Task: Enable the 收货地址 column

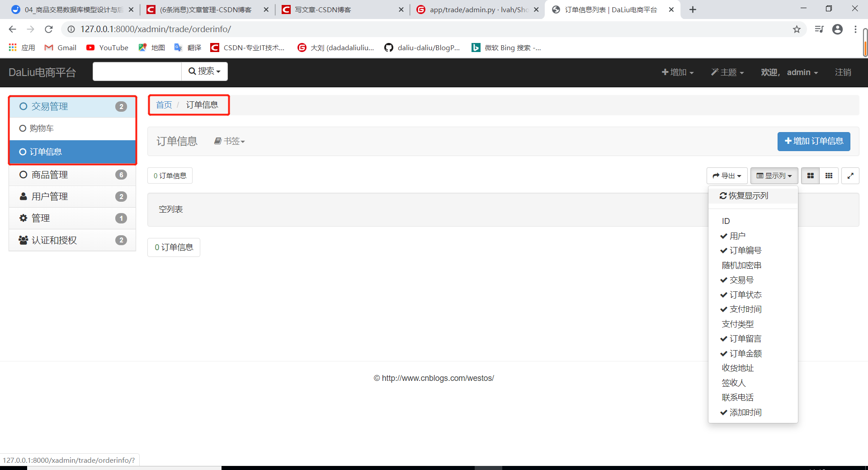Action: [x=753, y=368]
